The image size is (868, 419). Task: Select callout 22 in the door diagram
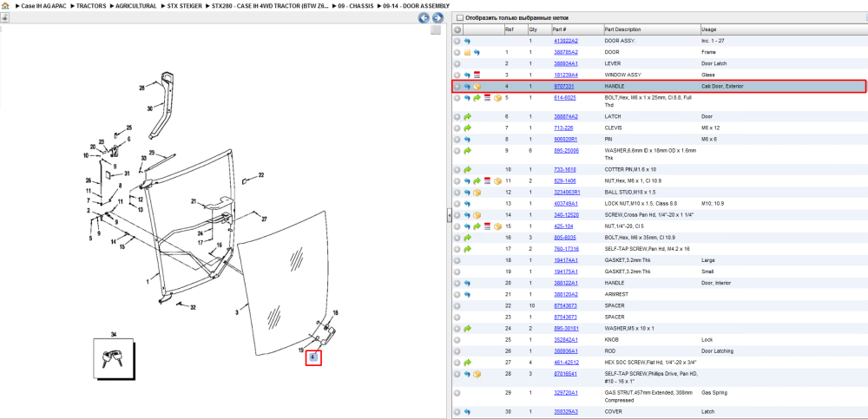[261, 175]
